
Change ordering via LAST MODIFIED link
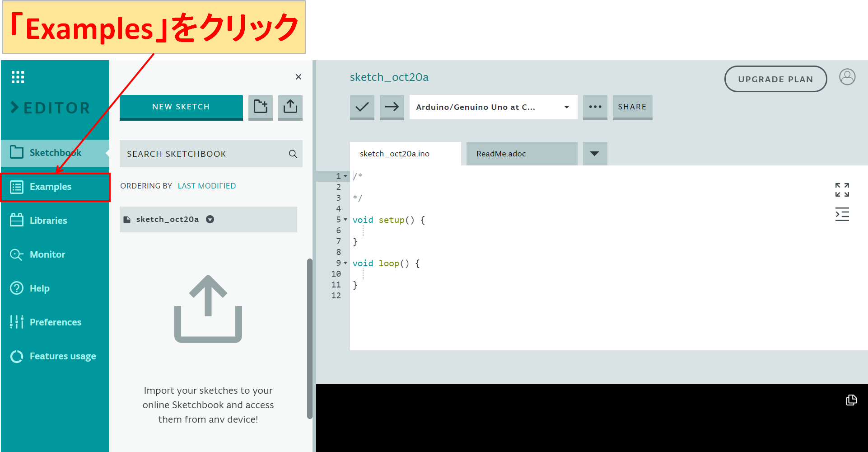[207, 185]
